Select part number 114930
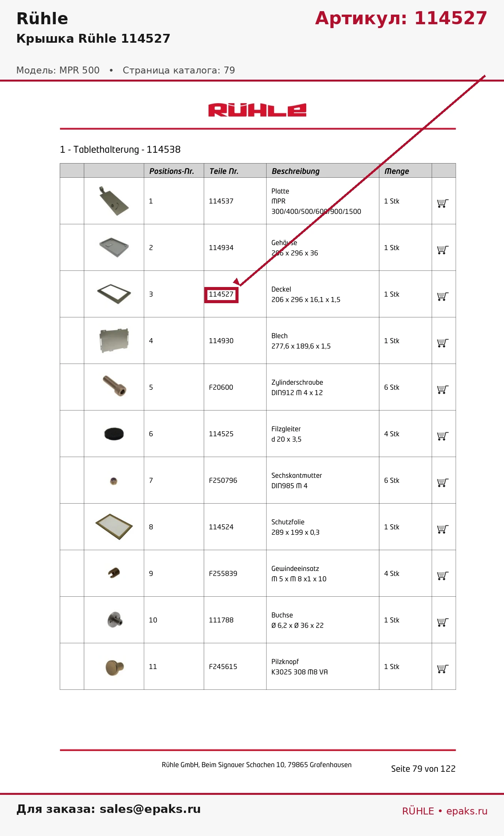The image size is (504, 836). pos(221,341)
